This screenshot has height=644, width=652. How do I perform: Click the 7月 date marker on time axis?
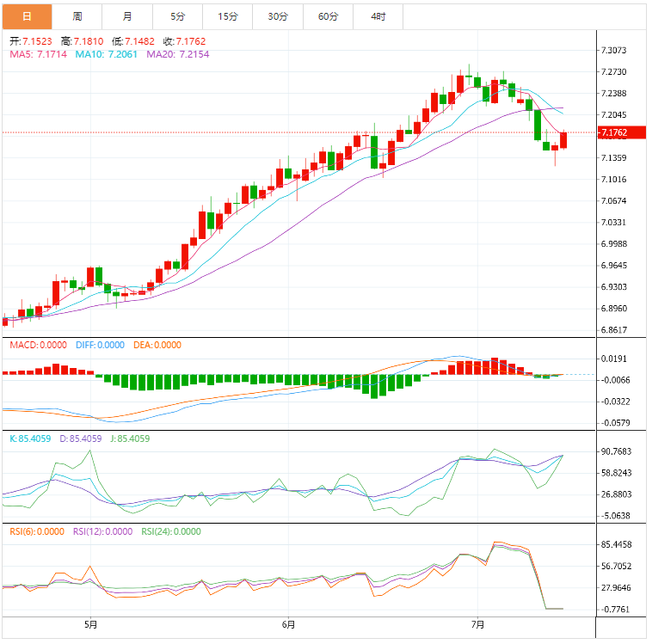pyautogui.click(x=478, y=625)
